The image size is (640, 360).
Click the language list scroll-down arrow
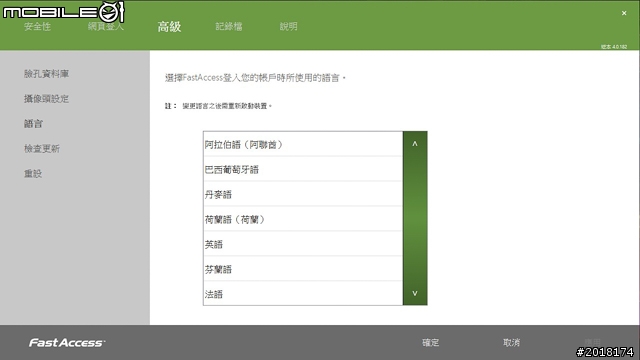click(415, 293)
